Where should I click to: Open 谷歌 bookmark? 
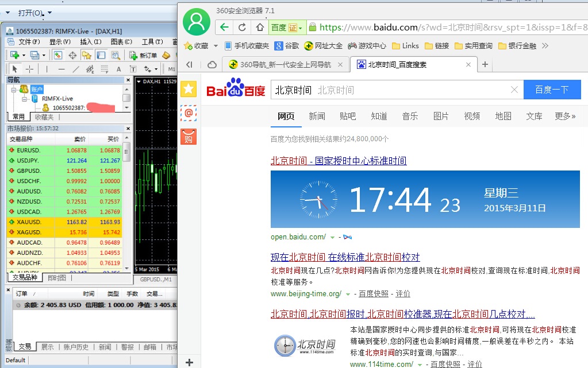[287, 46]
